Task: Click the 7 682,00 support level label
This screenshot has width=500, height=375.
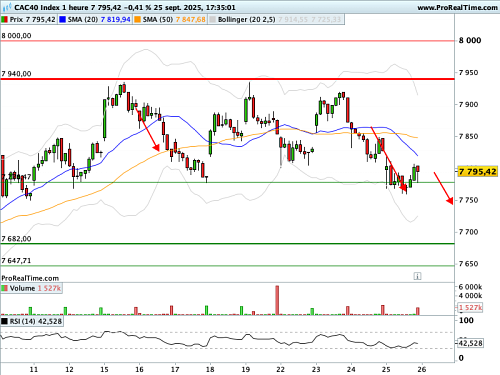Action: click(16, 239)
